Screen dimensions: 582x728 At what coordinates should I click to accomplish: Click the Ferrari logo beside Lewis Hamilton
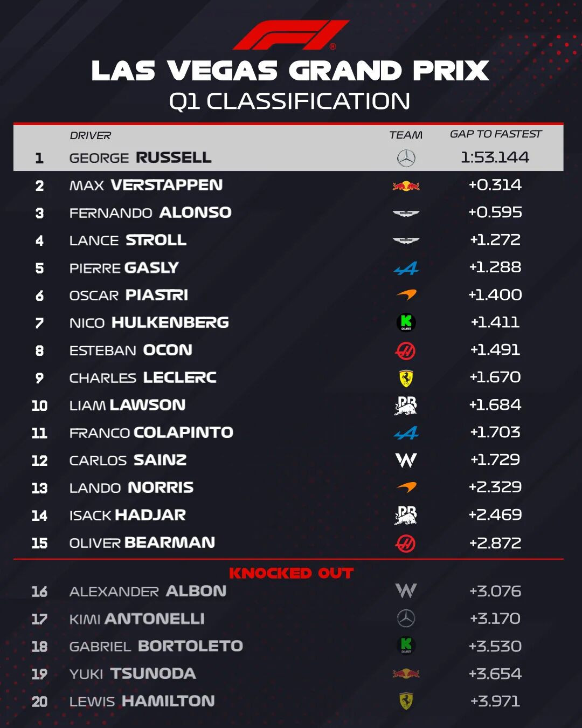click(406, 701)
